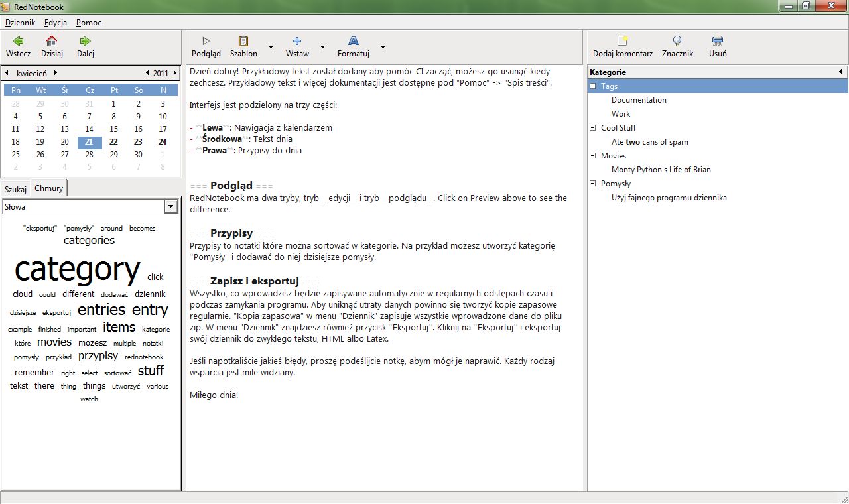The image size is (849, 504).
Task: Open the Szablon dropdown arrow
Action: (269, 48)
